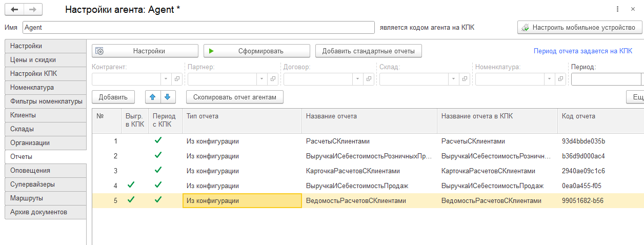The height and width of the screenshot is (245, 644).
Task: Toggle Период с КПК for row 5
Action: pos(158,200)
